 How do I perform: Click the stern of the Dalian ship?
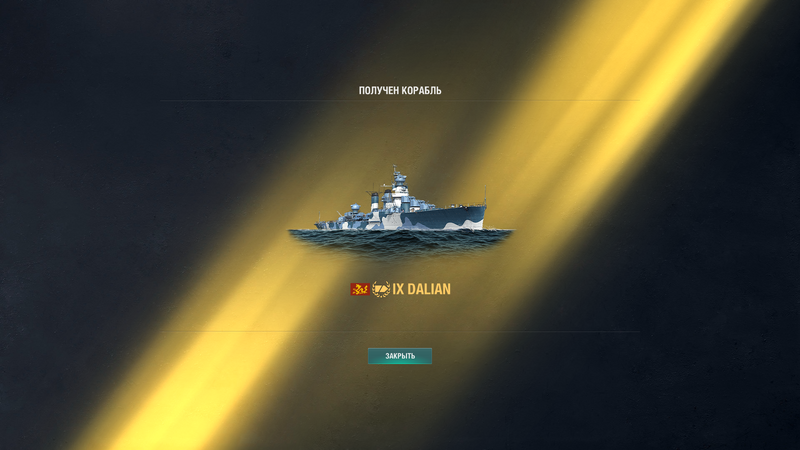[319, 224]
